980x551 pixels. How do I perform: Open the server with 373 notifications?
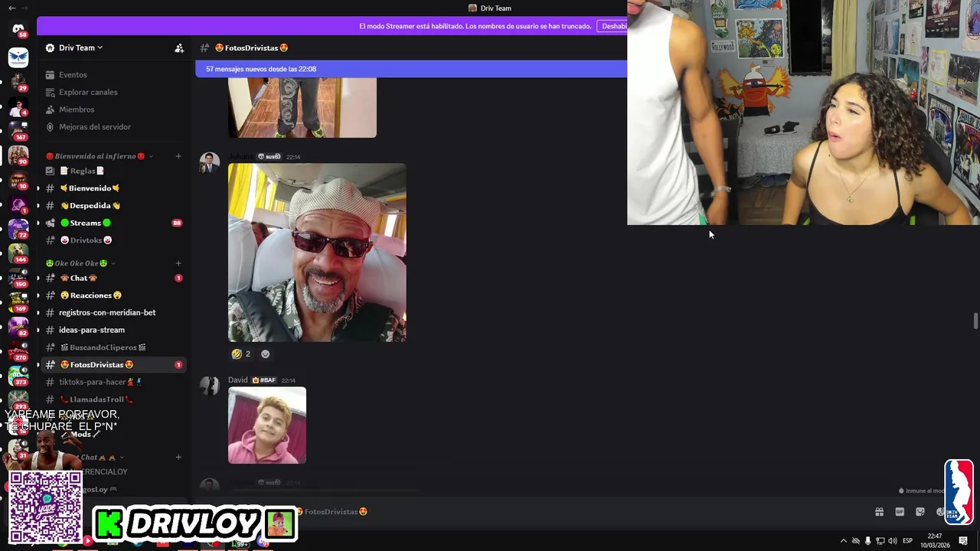(x=18, y=376)
